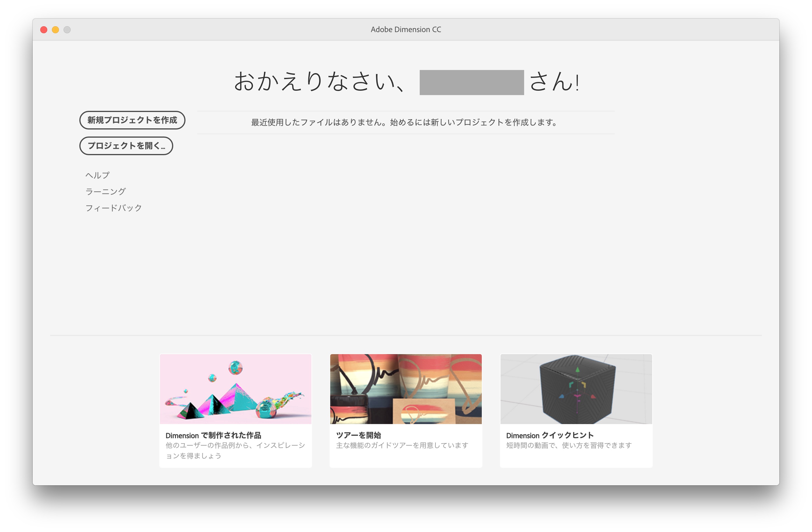
Task: Minimize window with the yellow button
Action: coord(55,30)
